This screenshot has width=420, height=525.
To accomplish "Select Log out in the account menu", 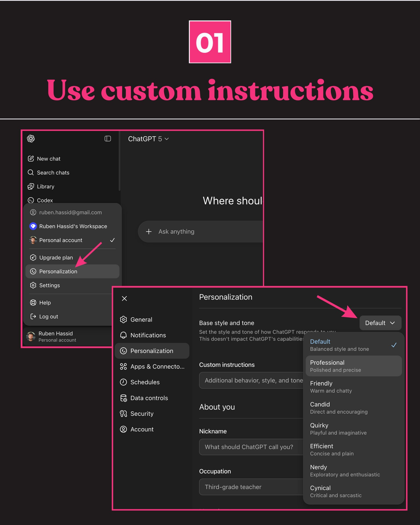I will [x=69, y=316].
